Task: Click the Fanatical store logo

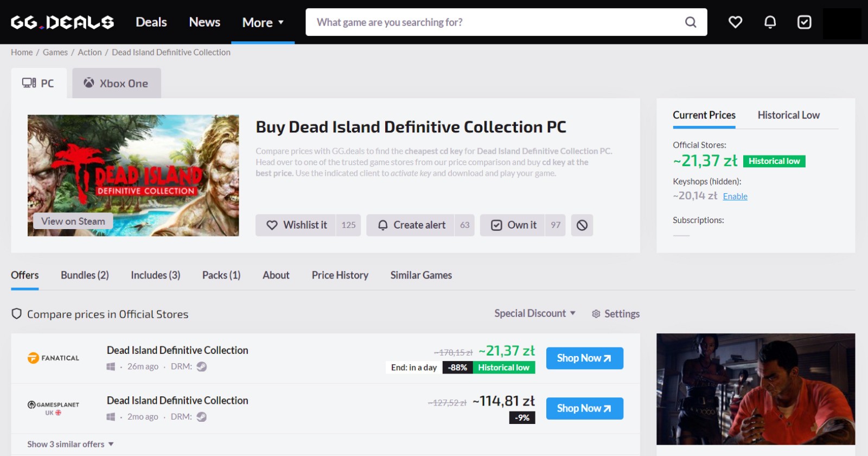Action: (53, 358)
